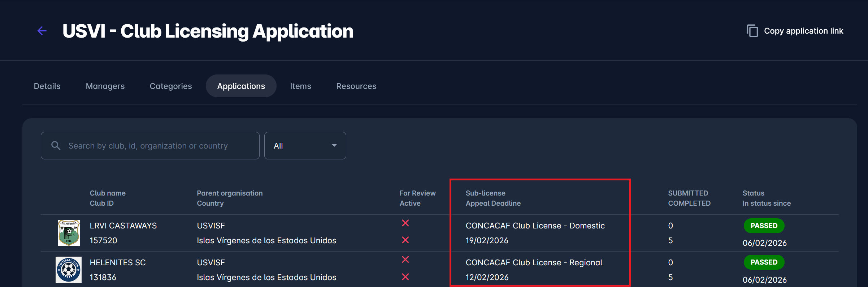Screen dimensions: 868x287
Task: Click LRVI Castaways club logo
Action: pos(69,233)
